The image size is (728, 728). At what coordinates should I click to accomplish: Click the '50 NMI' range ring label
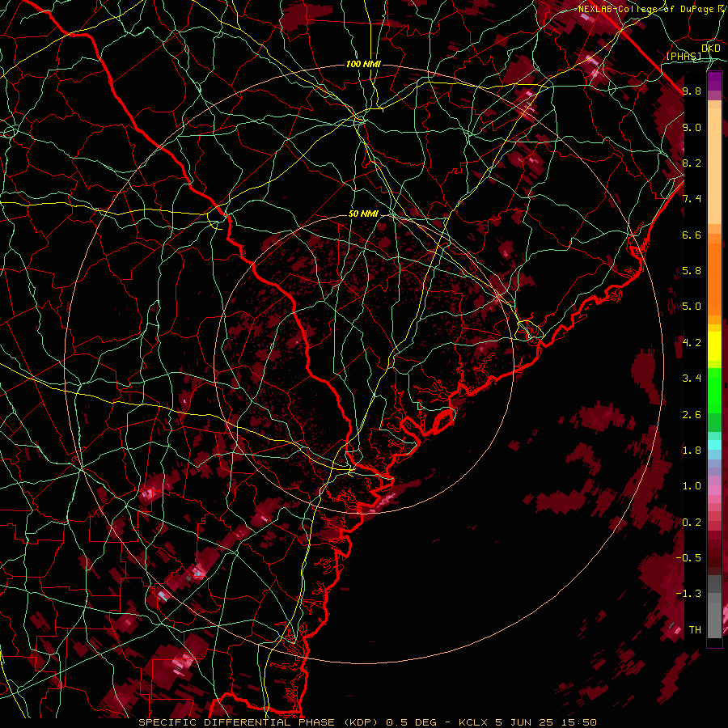point(363,214)
